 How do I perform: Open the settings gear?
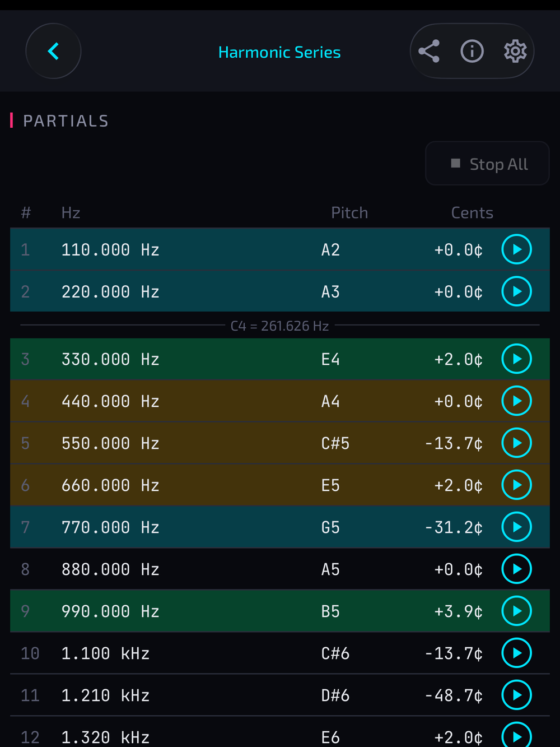515,52
